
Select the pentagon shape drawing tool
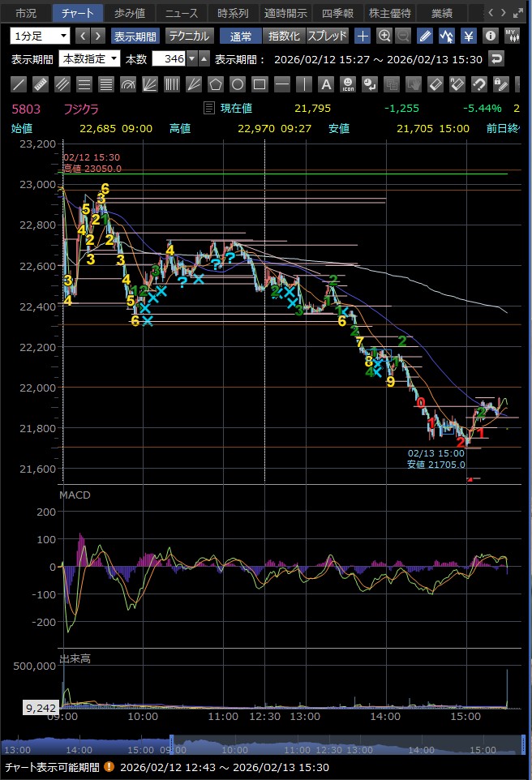216,84
